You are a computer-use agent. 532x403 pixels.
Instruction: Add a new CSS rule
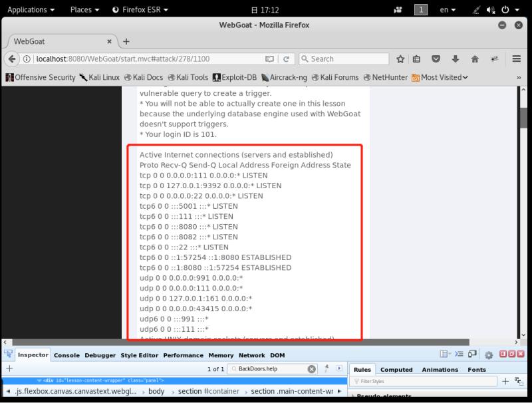(x=505, y=381)
